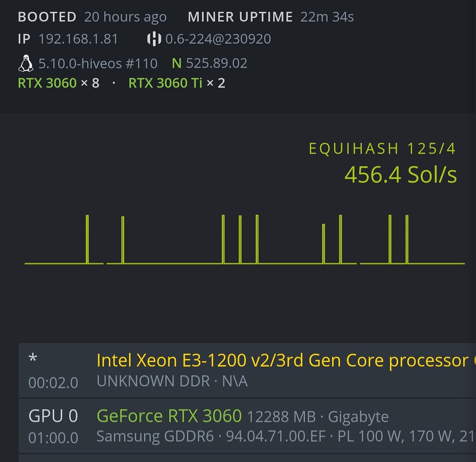The width and height of the screenshot is (476, 462).
Task: Click the green N Nvidia driver icon
Action: pos(176,63)
